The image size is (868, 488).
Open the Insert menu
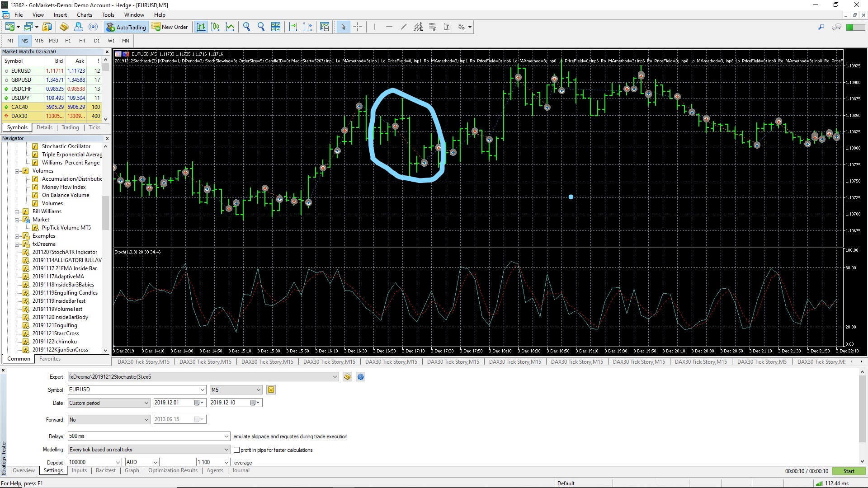pos(60,15)
